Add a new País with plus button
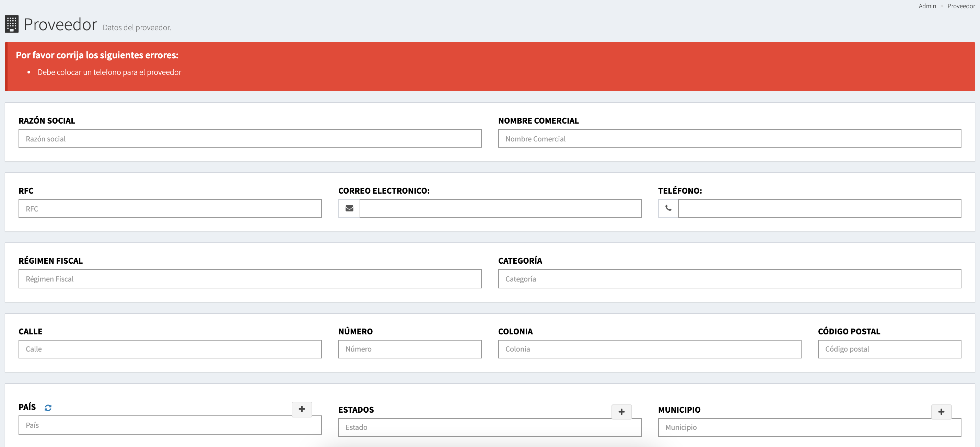Image resolution: width=980 pixels, height=447 pixels. coord(302,409)
